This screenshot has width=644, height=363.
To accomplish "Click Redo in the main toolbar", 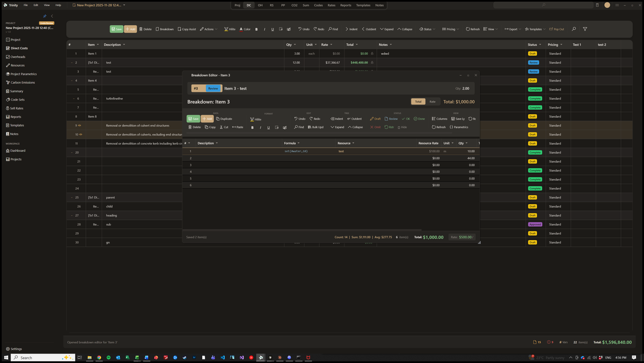I will (318, 29).
